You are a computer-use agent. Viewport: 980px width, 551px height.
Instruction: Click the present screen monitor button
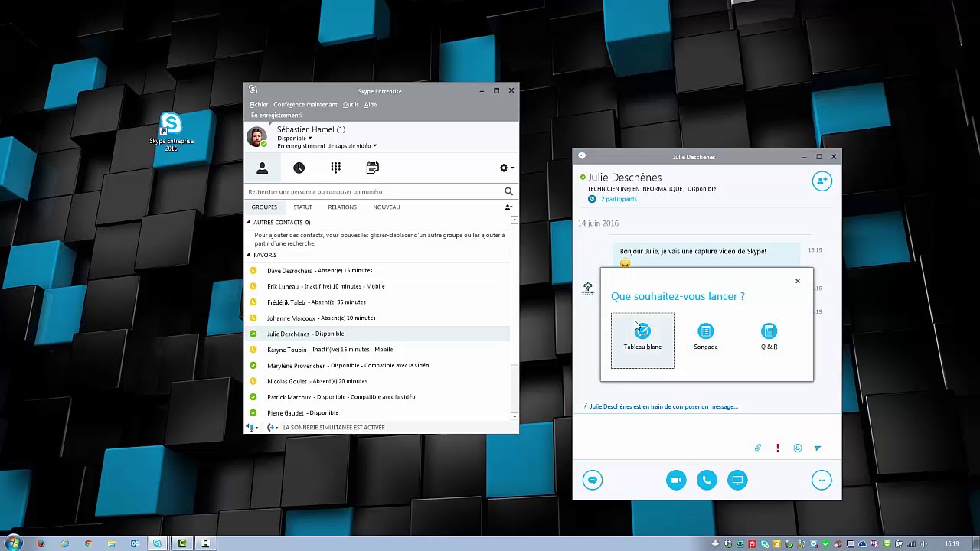coord(737,480)
